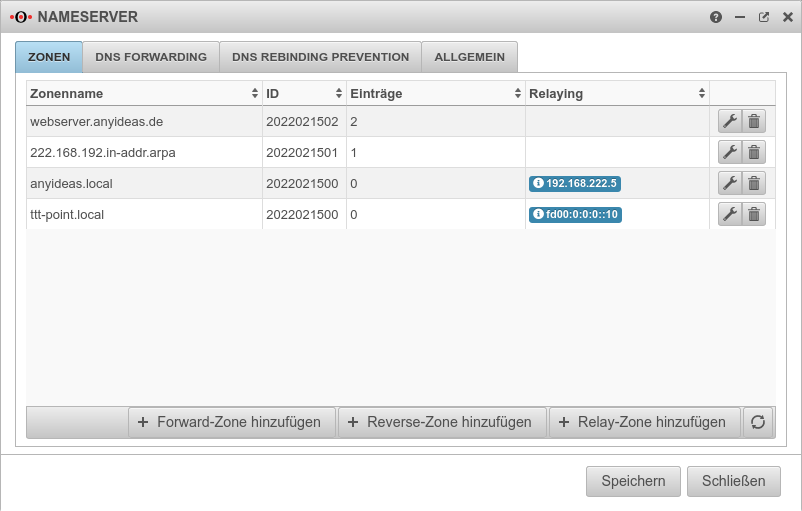Viewport: 802px width, 511px height.
Task: Click the info icon on 192.168.222.5 badge
Action: point(538,183)
